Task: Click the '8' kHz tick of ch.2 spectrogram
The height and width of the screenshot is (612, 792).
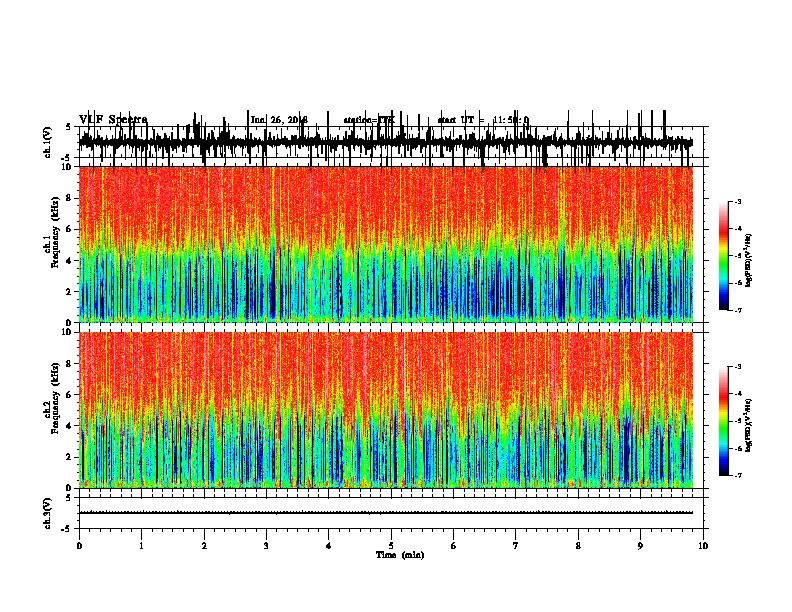Action: tap(70, 364)
